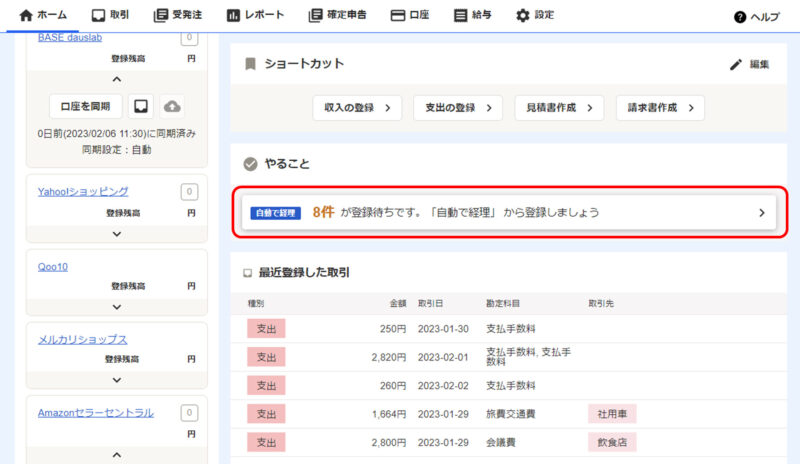800x464 pixels.
Task: Expand the Yahoo!ショッピング account panel
Action: pos(117,234)
